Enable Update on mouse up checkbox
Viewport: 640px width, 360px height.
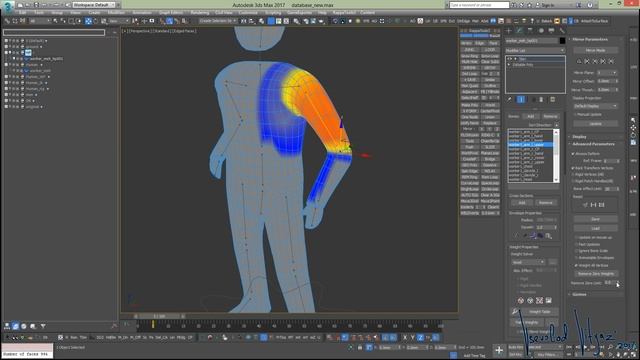(577, 238)
